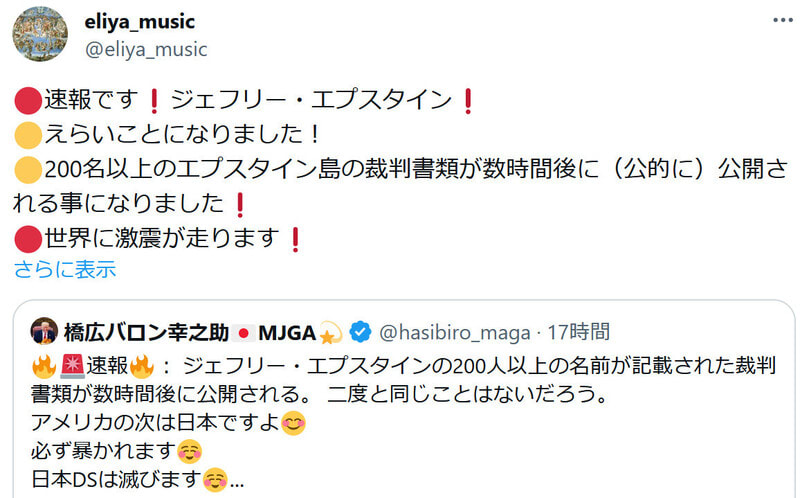Click the quoted author's small avatar
Screen dimensions: 800x498
pos(44,331)
